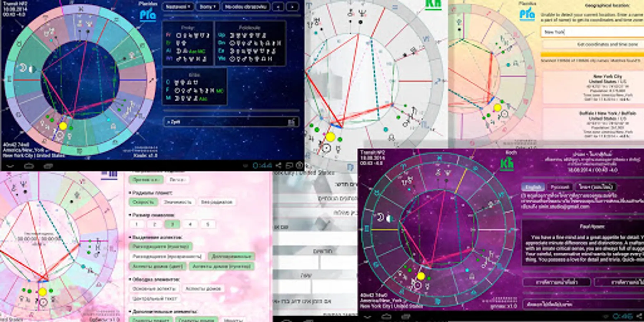Toggle Аспекты домов outline option
Image resolution: width=644 pixels, height=322 pixels.
point(203,288)
